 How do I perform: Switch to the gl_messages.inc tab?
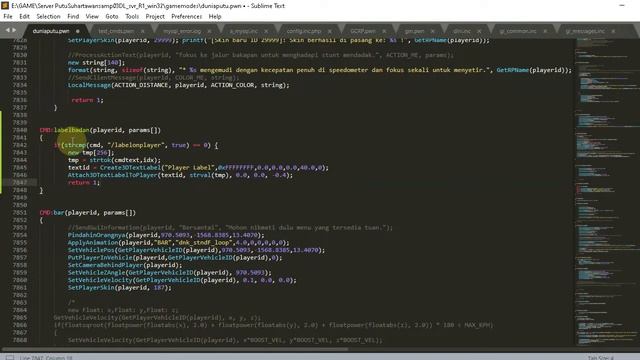point(585,31)
